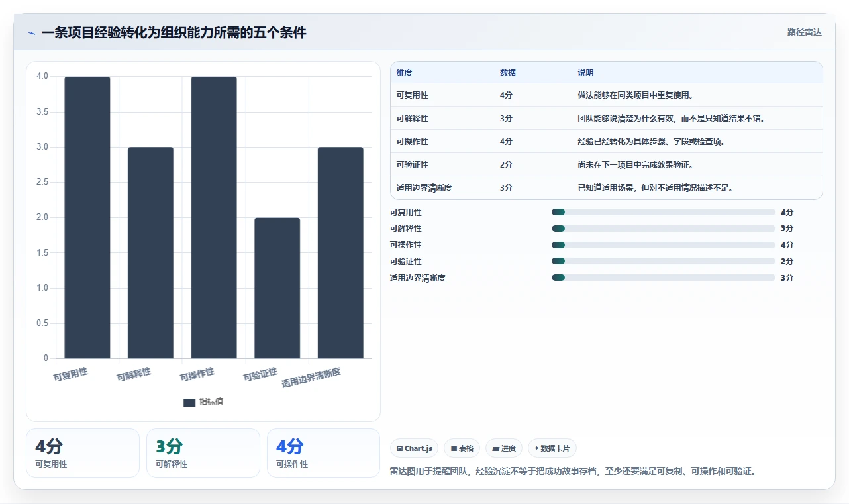Click the 维度 column header
This screenshot has height=504, width=849.
(x=404, y=73)
